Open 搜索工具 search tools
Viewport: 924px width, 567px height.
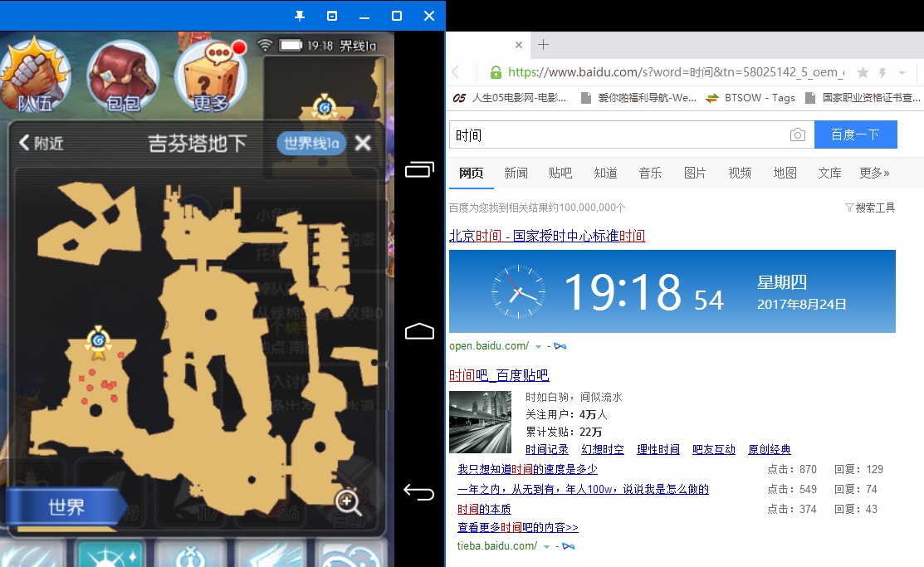(x=870, y=208)
